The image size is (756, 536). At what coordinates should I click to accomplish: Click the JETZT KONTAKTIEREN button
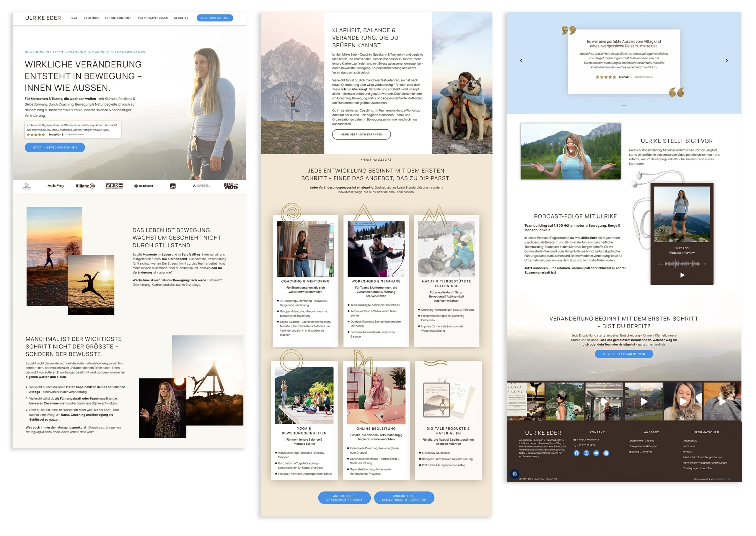pos(214,18)
